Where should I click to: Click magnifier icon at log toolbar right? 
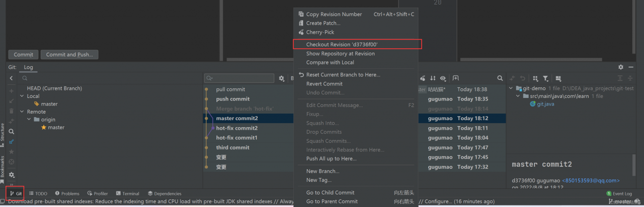click(500, 78)
